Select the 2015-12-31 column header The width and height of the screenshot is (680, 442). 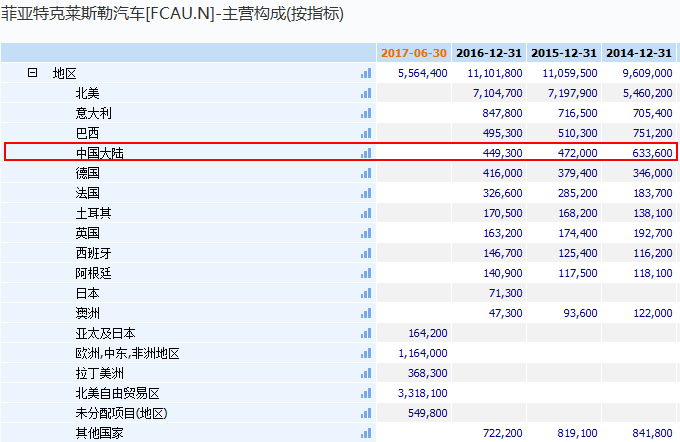[564, 53]
